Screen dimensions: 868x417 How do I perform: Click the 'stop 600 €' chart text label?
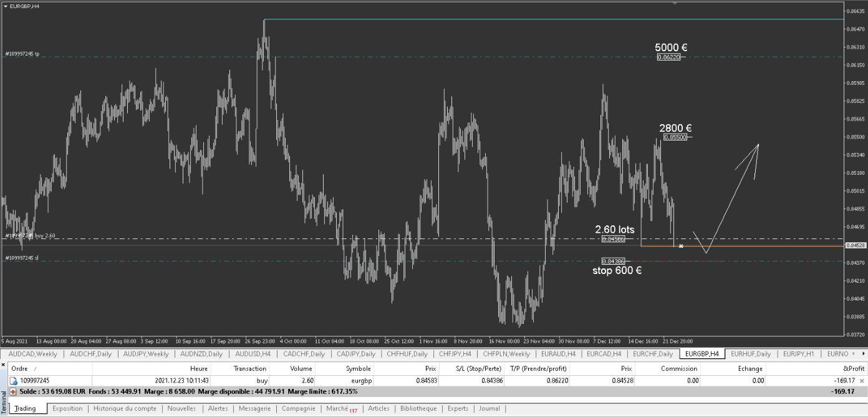[x=617, y=270]
